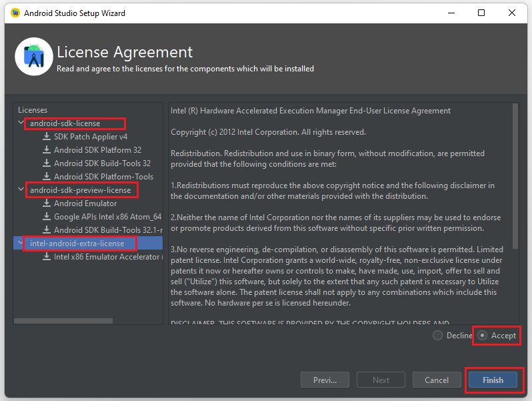Click the Cancel button
The height and width of the screenshot is (401, 532).
(437, 380)
